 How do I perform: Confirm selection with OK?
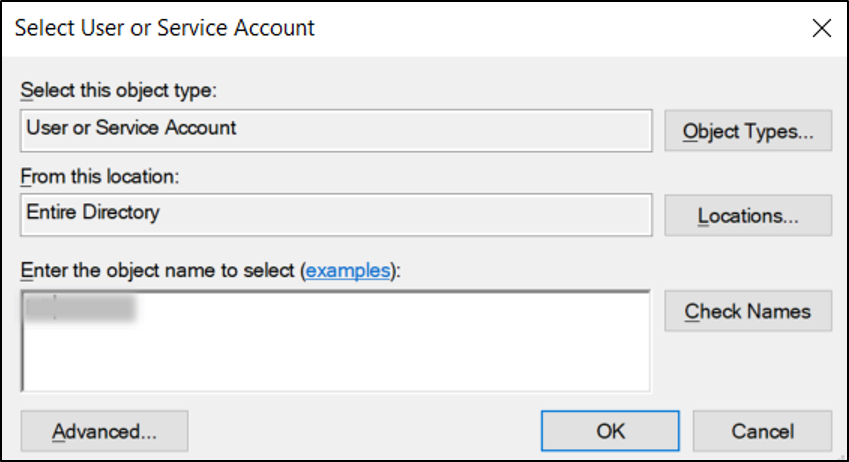(x=610, y=431)
